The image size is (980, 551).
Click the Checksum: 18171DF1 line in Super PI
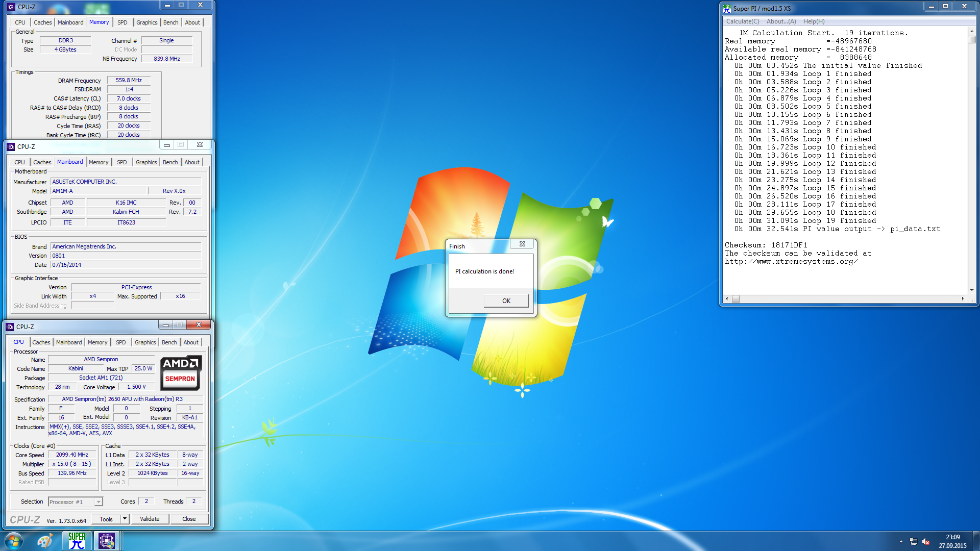click(x=766, y=245)
